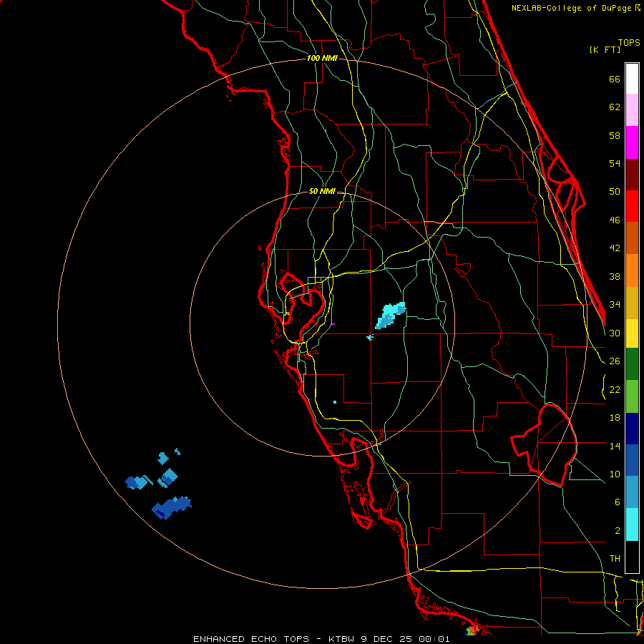Click the legend value 42

615,248
